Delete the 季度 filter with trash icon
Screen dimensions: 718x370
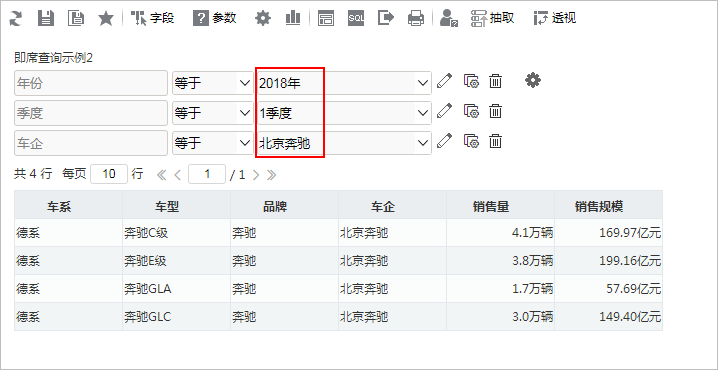point(495,111)
